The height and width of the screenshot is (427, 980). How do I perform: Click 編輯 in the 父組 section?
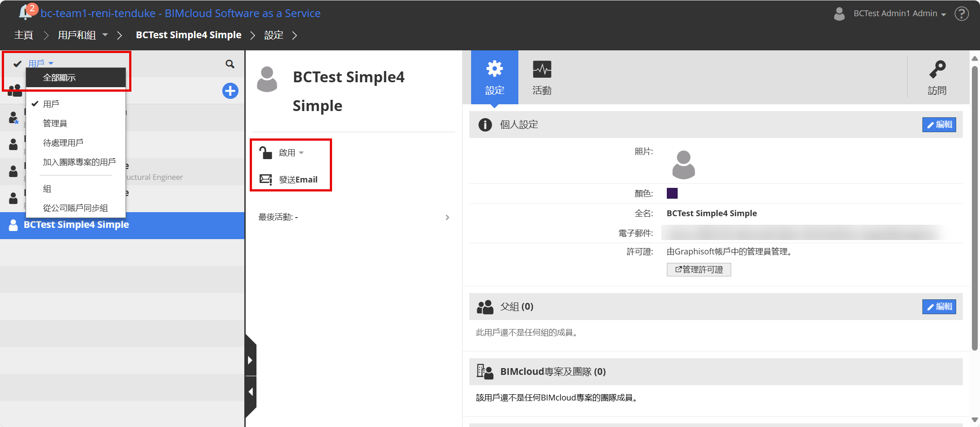(x=939, y=307)
